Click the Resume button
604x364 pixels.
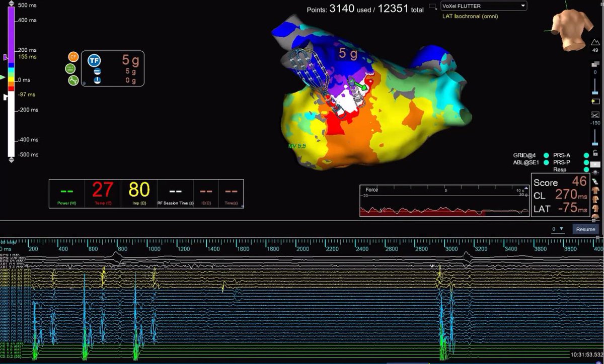pos(585,229)
